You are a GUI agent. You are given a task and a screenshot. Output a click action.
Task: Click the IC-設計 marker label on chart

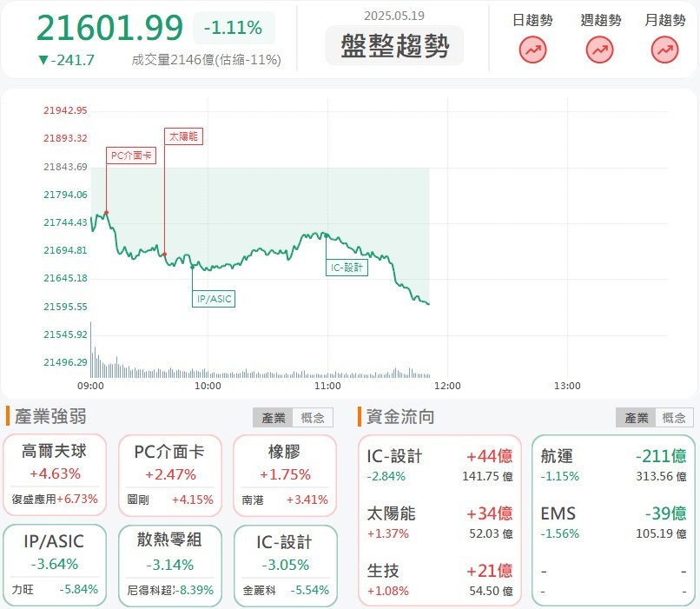pos(347,268)
